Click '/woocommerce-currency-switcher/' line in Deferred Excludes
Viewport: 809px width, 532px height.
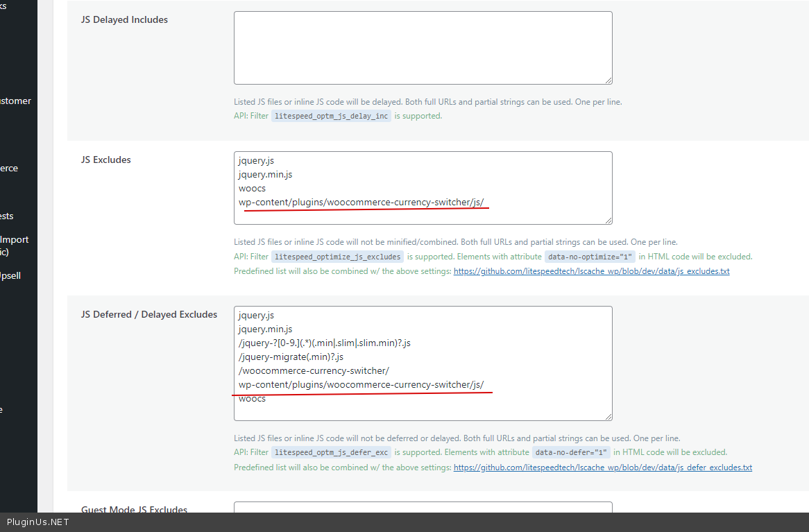pos(314,371)
